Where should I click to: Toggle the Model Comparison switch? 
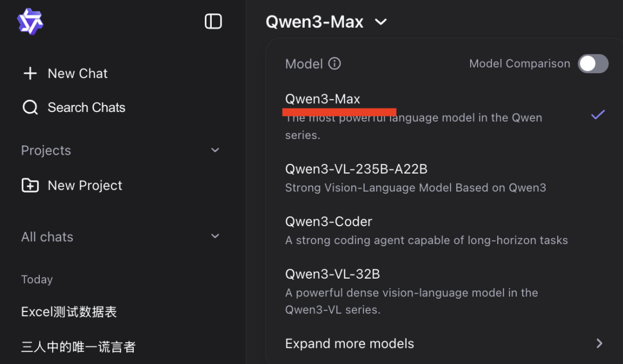(x=593, y=63)
